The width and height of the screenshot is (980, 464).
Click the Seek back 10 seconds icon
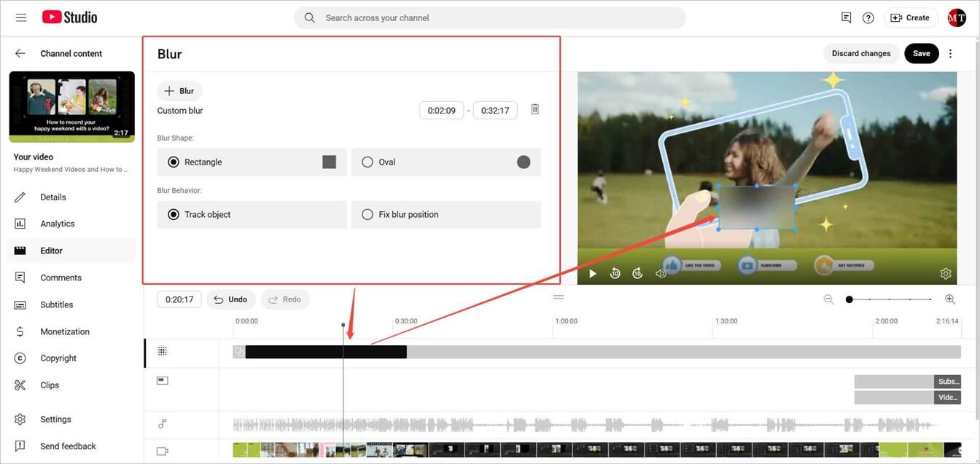[x=615, y=273]
